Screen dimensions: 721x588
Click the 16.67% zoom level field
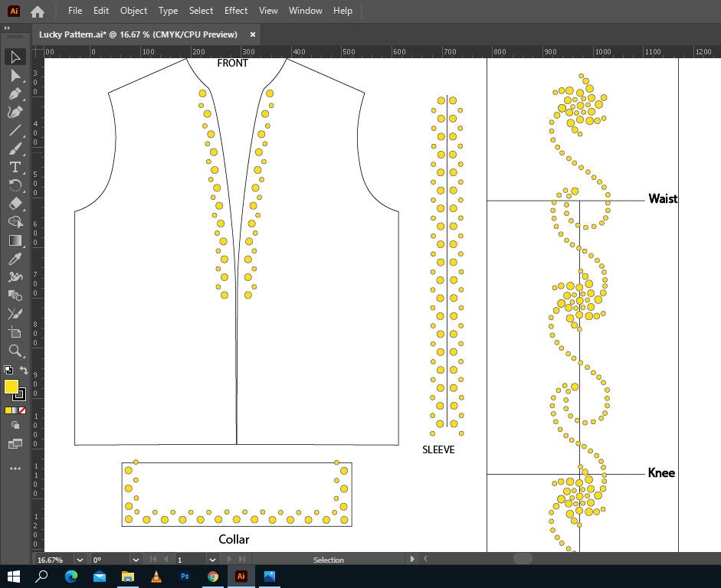[54, 560]
